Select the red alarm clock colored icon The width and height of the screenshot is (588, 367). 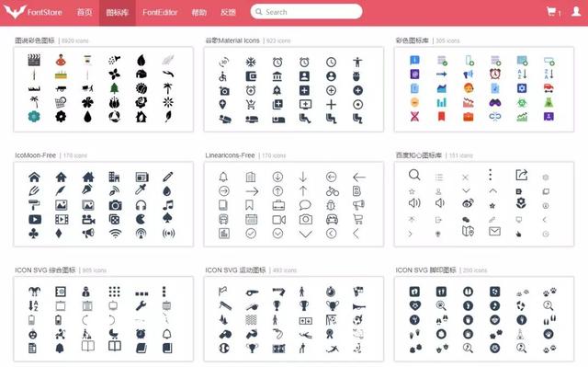[495, 74]
